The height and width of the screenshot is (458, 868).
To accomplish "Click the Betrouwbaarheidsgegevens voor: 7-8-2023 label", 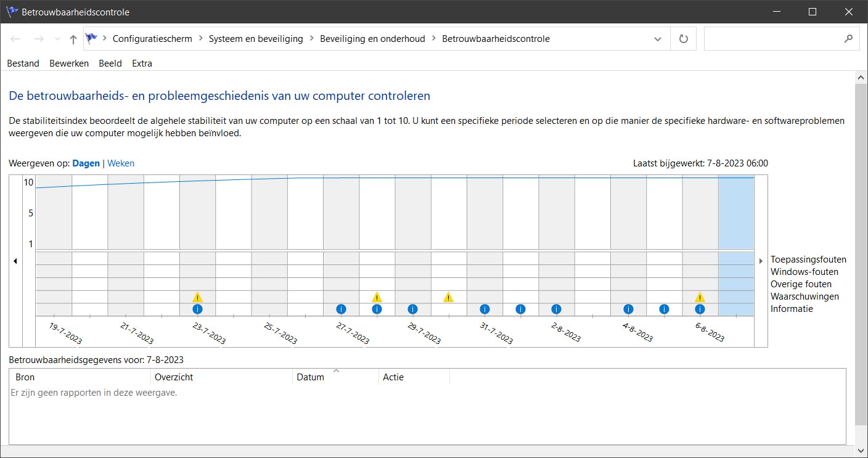I will (96, 360).
